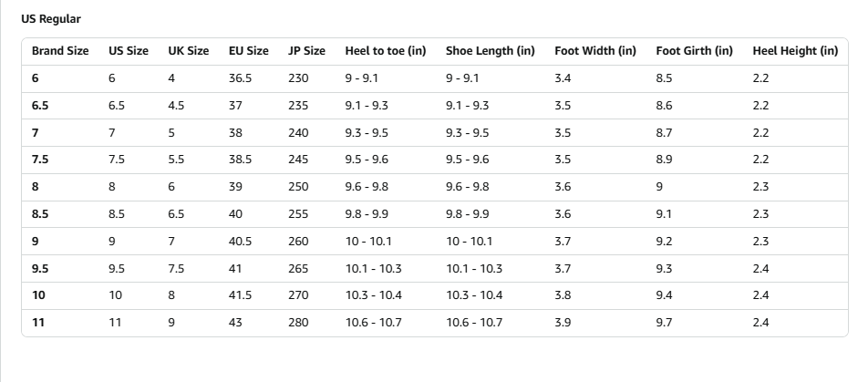Select the EU size 40.5 cell

tap(240, 242)
